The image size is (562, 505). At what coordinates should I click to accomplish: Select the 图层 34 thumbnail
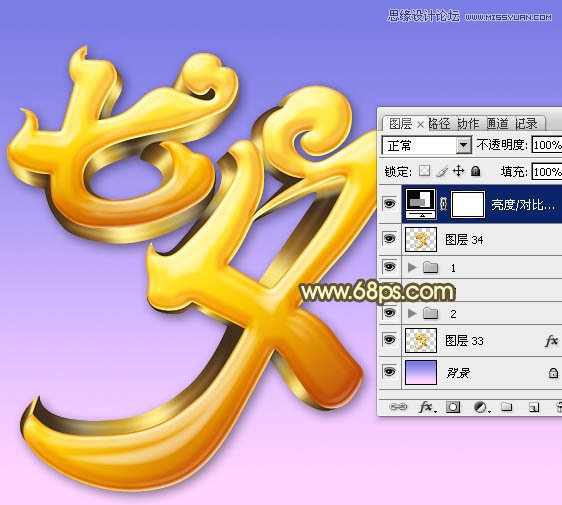point(421,239)
